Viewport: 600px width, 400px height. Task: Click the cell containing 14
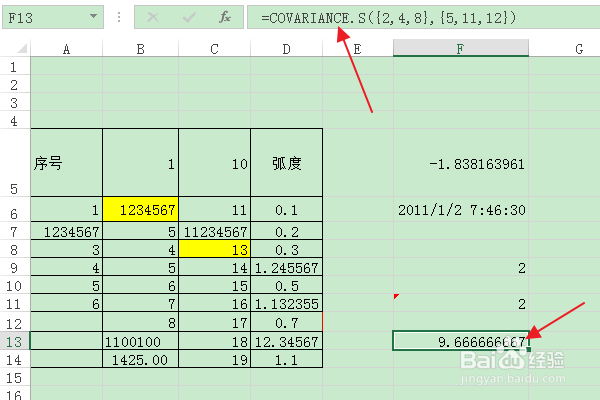pos(214,267)
